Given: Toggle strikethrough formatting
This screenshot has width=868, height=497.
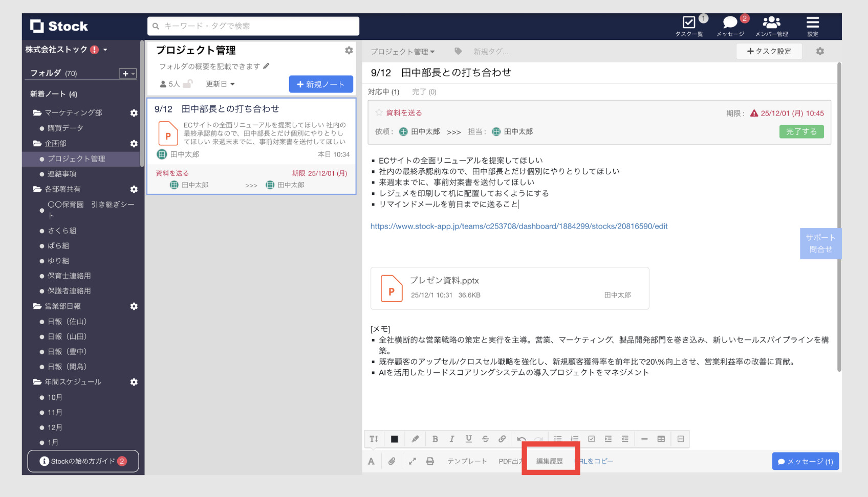Looking at the screenshot, I should tap(485, 439).
